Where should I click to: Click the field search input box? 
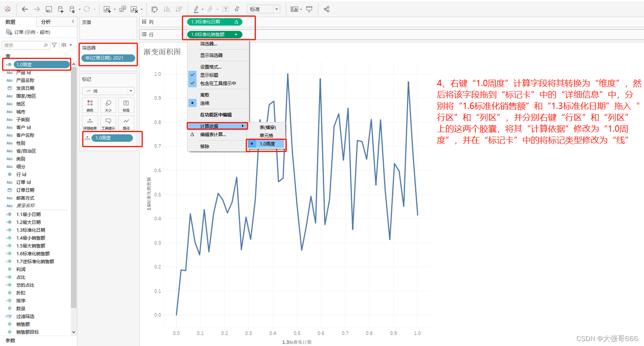[26, 45]
